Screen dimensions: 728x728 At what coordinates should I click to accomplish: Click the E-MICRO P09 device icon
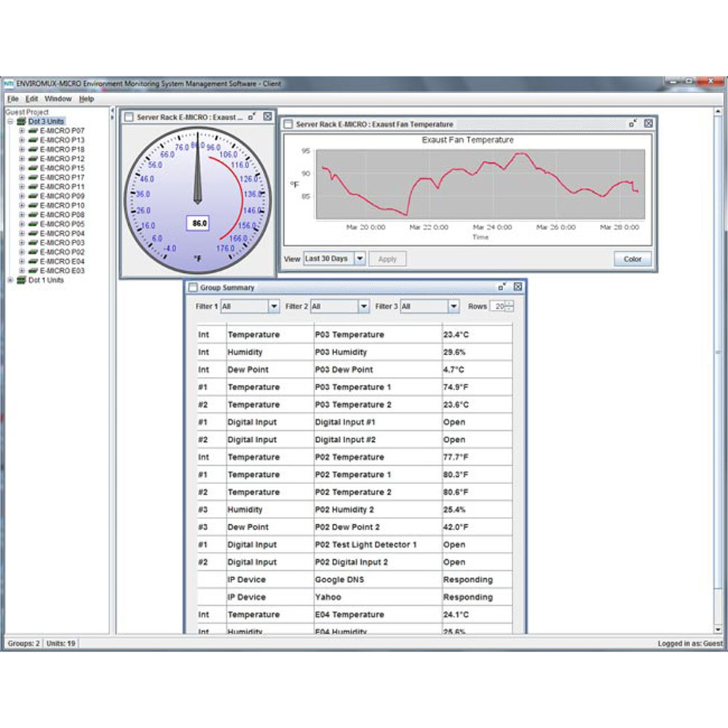pyautogui.click(x=33, y=196)
